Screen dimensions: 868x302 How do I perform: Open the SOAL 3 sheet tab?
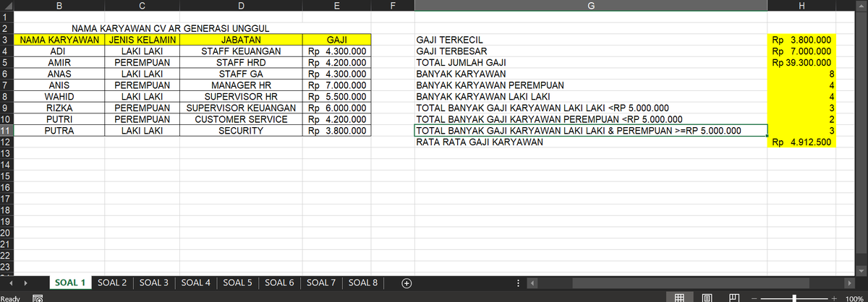point(154,283)
